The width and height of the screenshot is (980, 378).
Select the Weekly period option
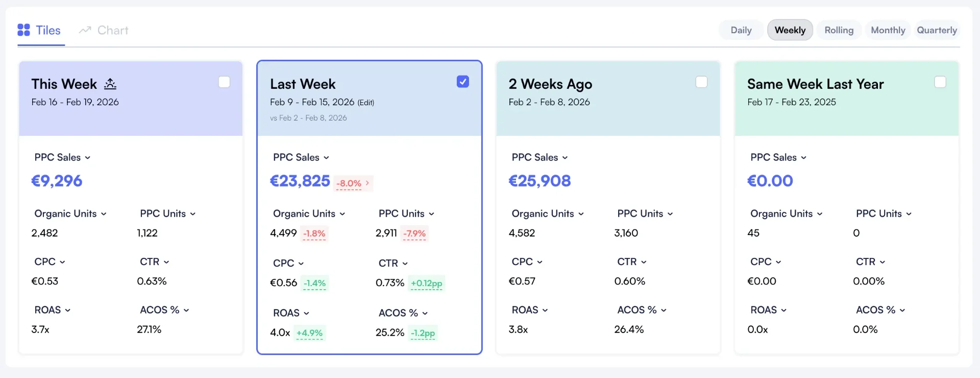tap(790, 30)
